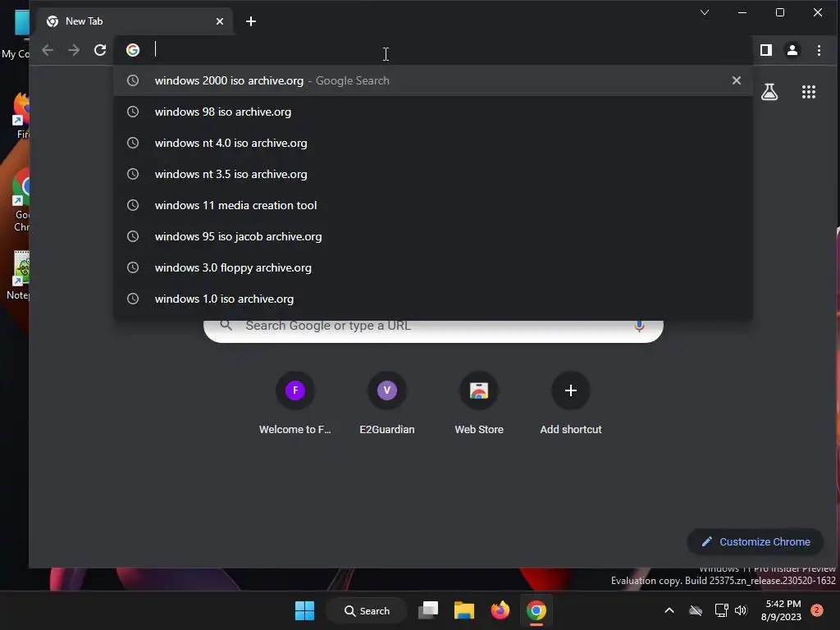Click the Customize Chrome button

click(756, 541)
